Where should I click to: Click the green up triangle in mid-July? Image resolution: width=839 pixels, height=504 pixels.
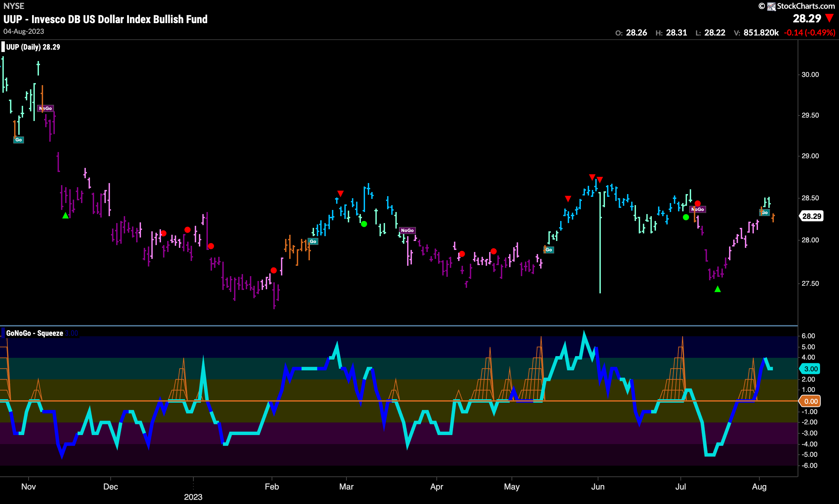pyautogui.click(x=718, y=289)
